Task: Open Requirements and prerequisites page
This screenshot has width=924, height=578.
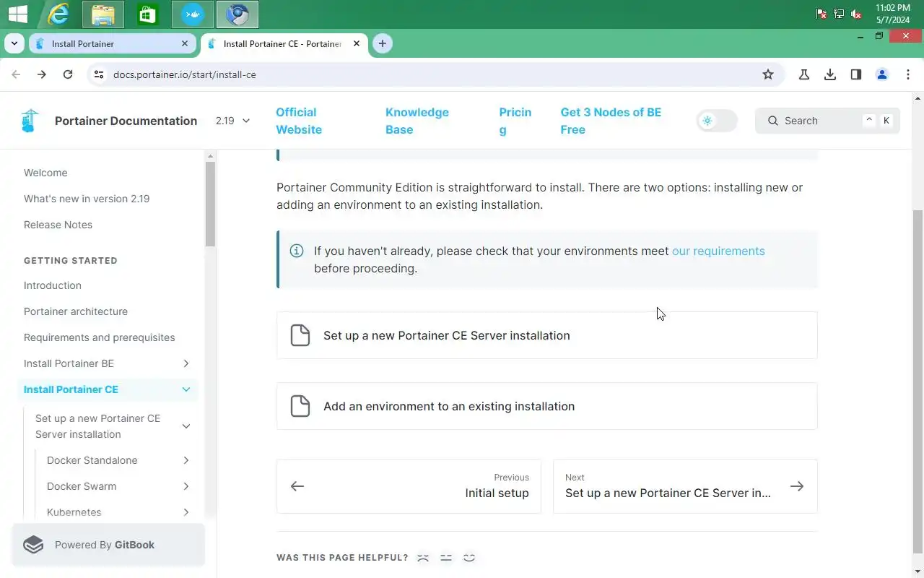Action: [x=100, y=337]
